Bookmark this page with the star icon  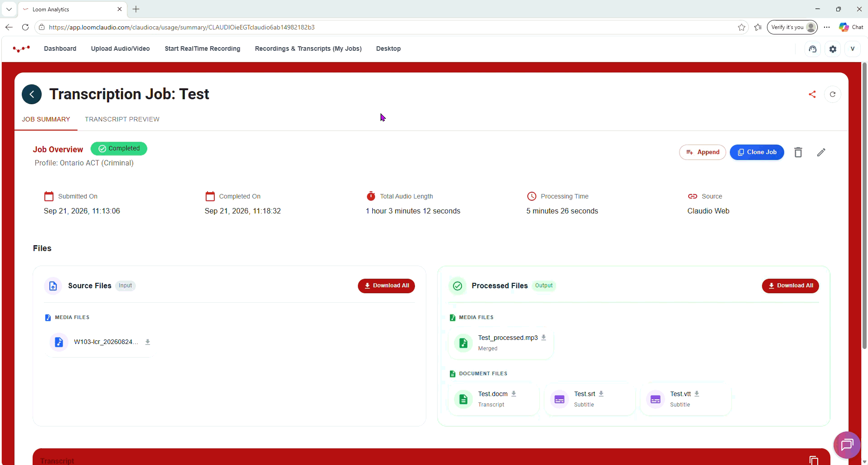pos(742,27)
